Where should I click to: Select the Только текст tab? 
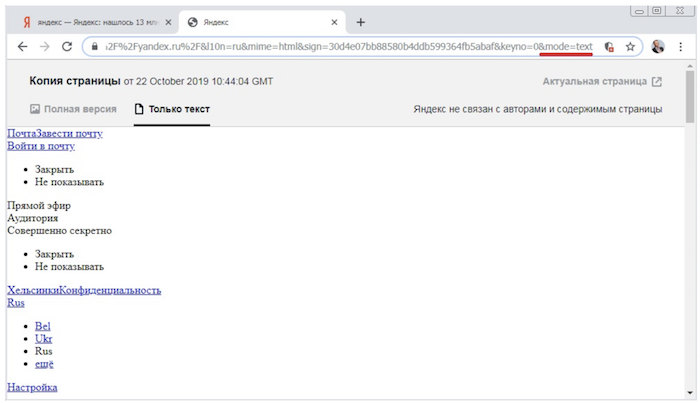172,109
